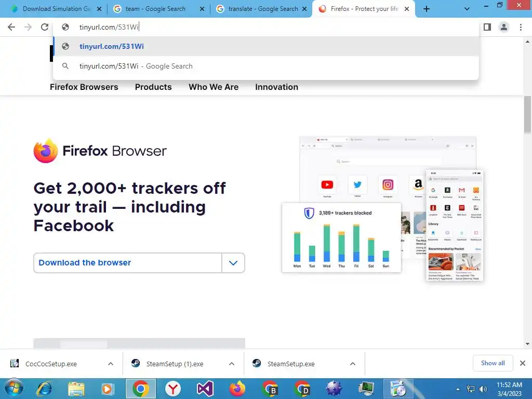Select Google Chrome in taskbar

point(140,389)
